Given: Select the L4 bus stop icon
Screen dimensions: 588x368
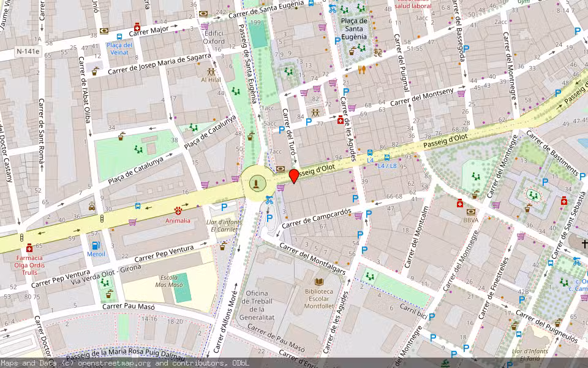Looking at the screenshot, I should 370,153.
